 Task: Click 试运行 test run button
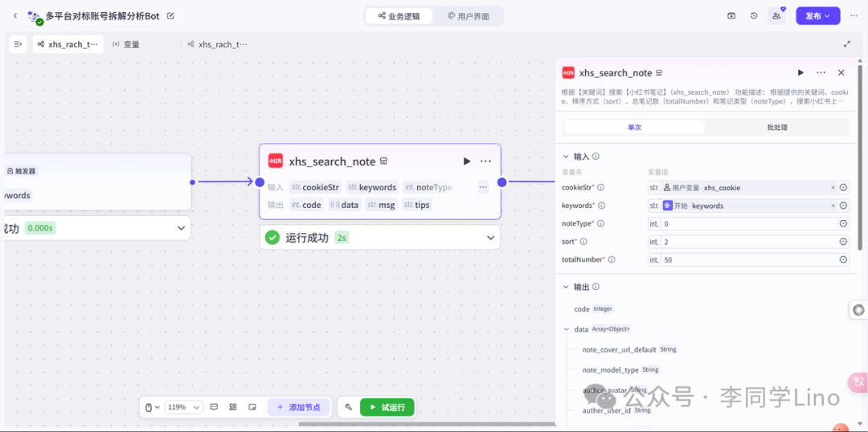pyautogui.click(x=387, y=408)
